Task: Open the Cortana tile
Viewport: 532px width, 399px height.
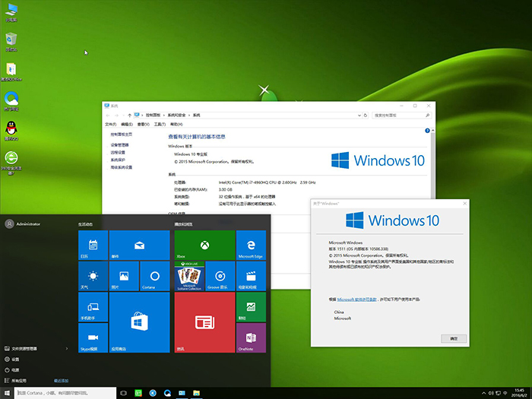Action: tap(154, 277)
